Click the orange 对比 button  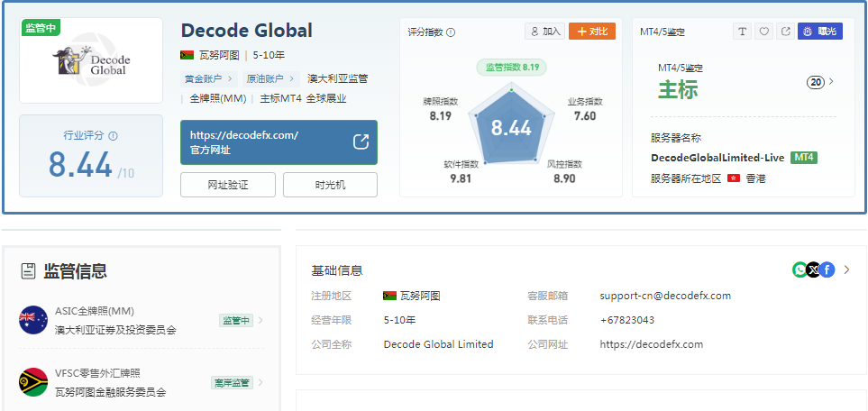(x=592, y=32)
